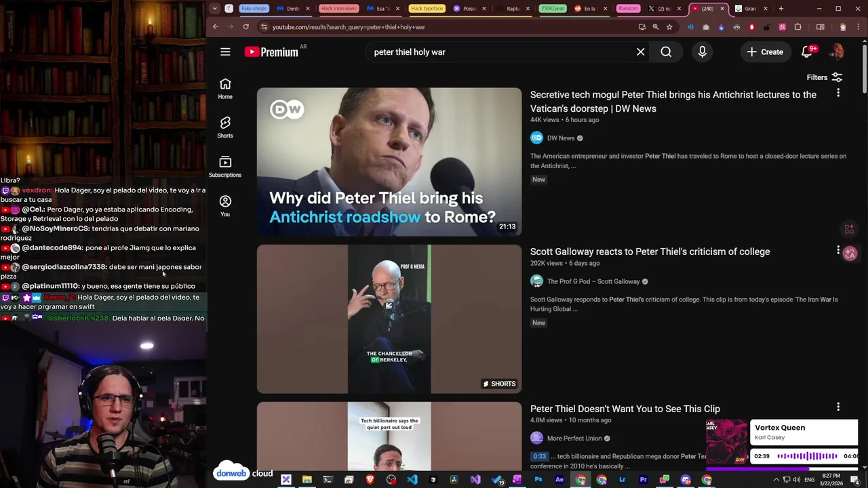Play the 'Tech billionaire says' thumbnail
This screenshot has width=868, height=488.
click(x=389, y=436)
